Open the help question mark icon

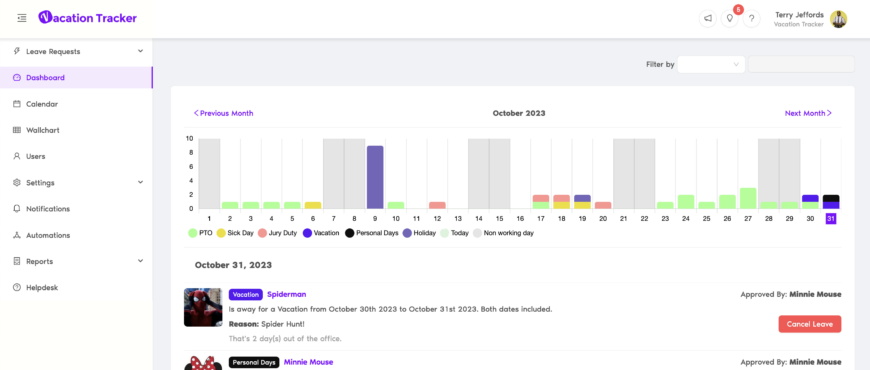751,18
